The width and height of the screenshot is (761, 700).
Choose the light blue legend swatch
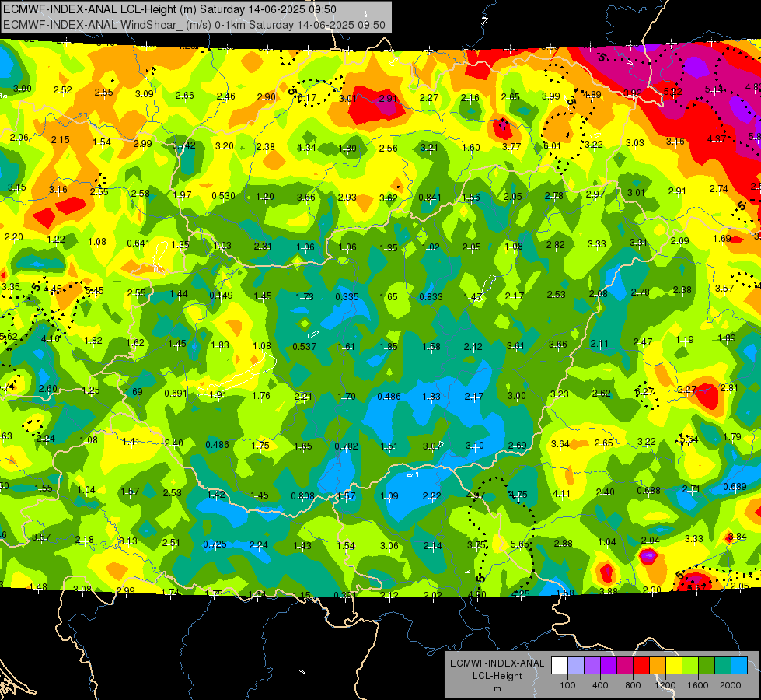click(739, 666)
